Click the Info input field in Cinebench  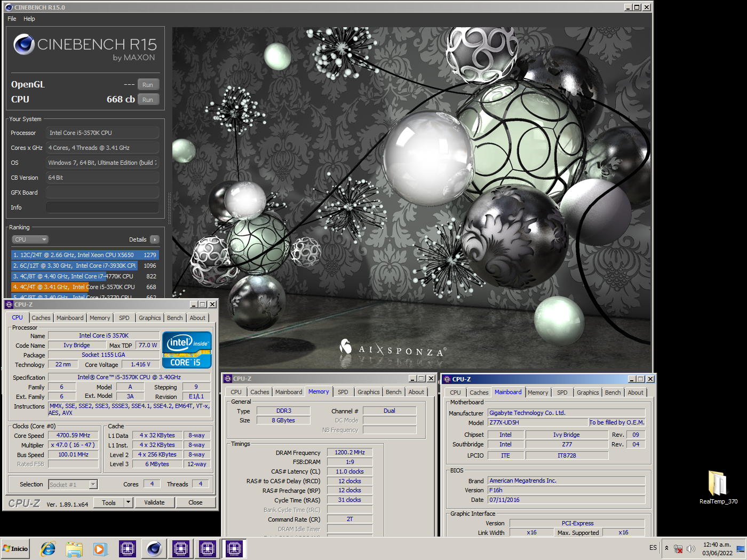tap(102, 207)
